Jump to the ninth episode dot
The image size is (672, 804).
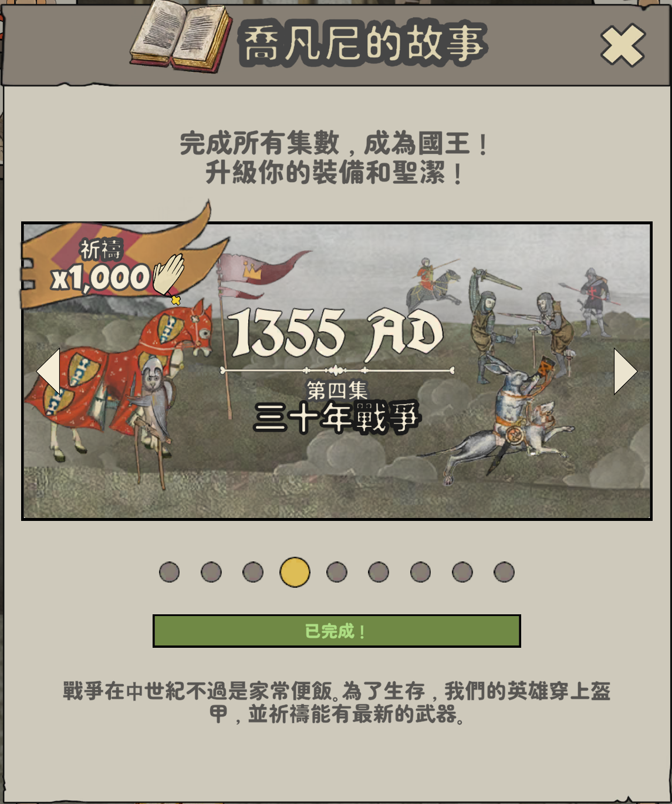pos(504,572)
